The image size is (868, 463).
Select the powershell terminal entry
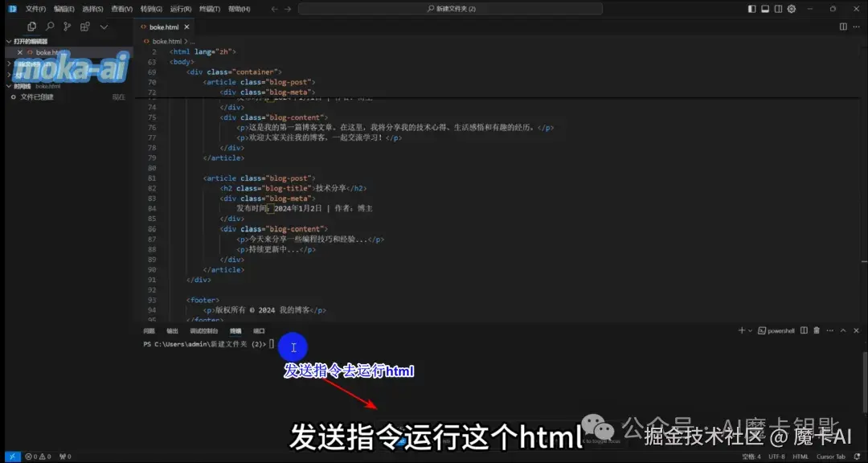pos(780,330)
